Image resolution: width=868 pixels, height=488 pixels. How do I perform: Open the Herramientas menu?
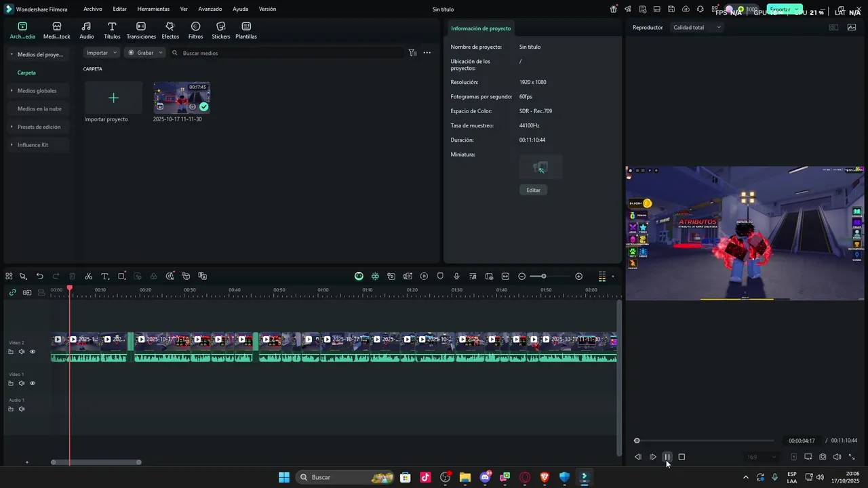[x=153, y=9]
